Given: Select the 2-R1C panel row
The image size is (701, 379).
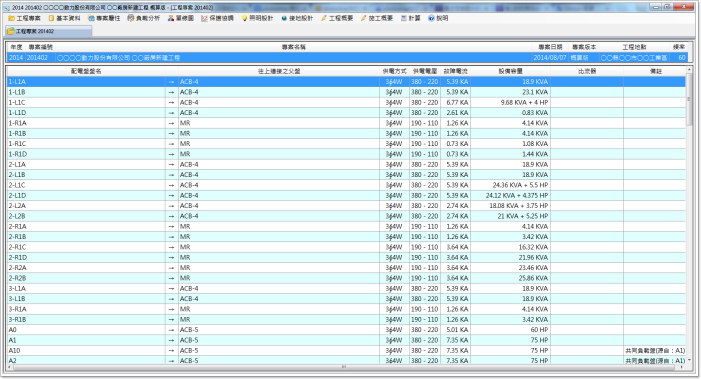Looking at the screenshot, I should [x=346, y=247].
